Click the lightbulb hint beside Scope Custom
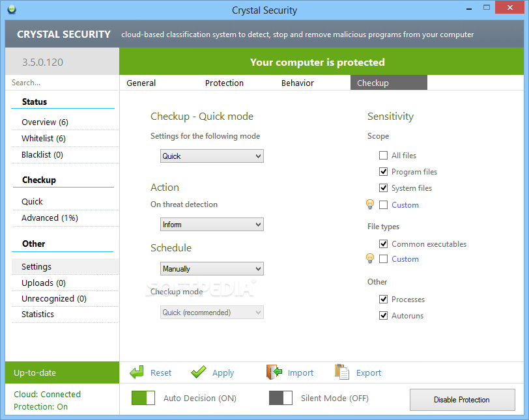The image size is (529, 420). (370, 204)
